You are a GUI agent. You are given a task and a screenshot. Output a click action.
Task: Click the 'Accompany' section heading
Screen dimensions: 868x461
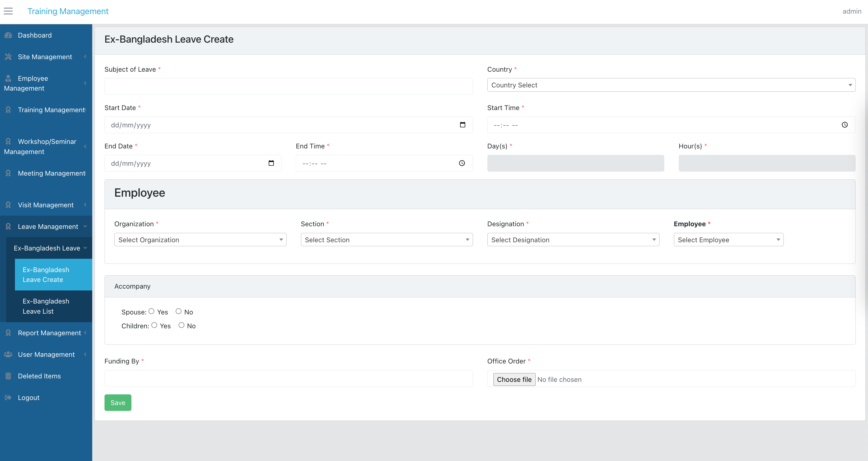click(132, 286)
